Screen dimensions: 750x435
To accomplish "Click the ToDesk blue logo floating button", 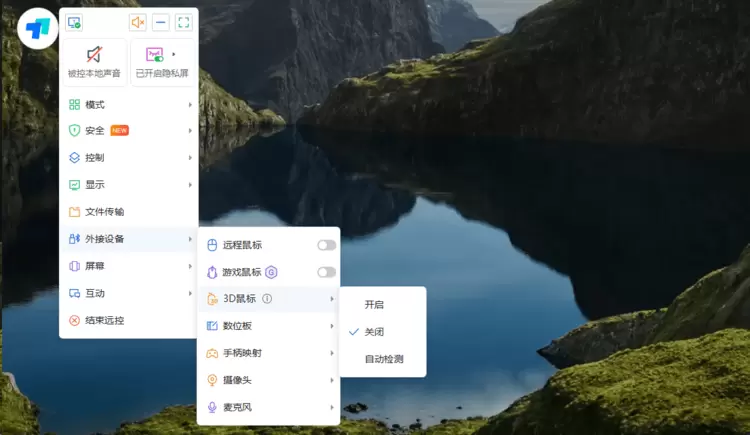I will [x=37, y=27].
